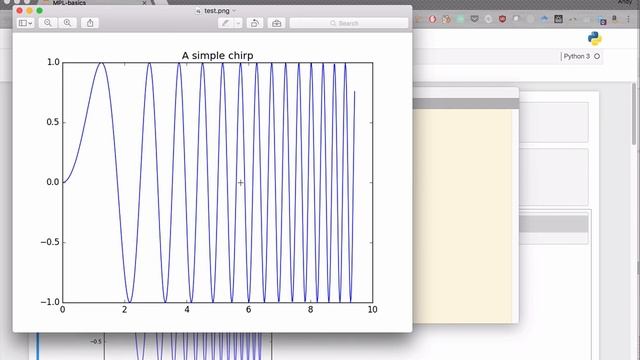Screen dimensions: 640x360
Task: Close the MPL-basics browser tab
Action: tap(144, 3)
